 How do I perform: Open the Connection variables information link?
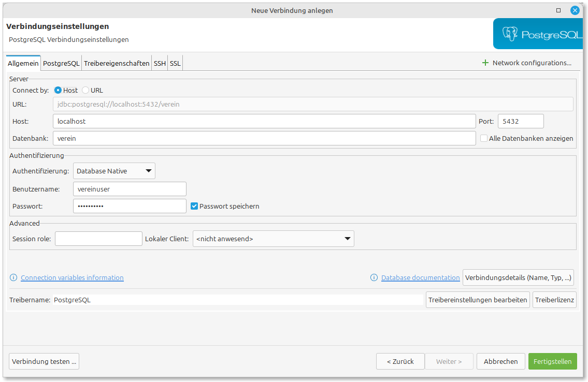(72, 278)
